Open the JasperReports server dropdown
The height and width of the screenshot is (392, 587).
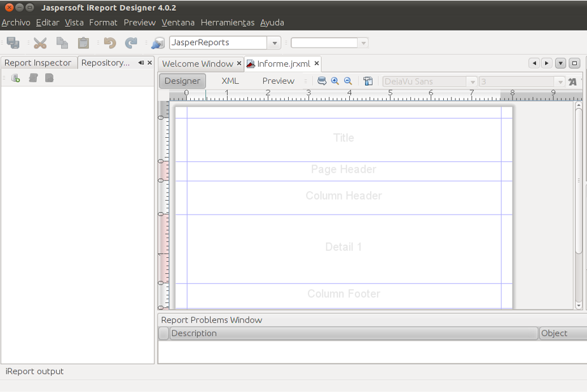(x=274, y=43)
